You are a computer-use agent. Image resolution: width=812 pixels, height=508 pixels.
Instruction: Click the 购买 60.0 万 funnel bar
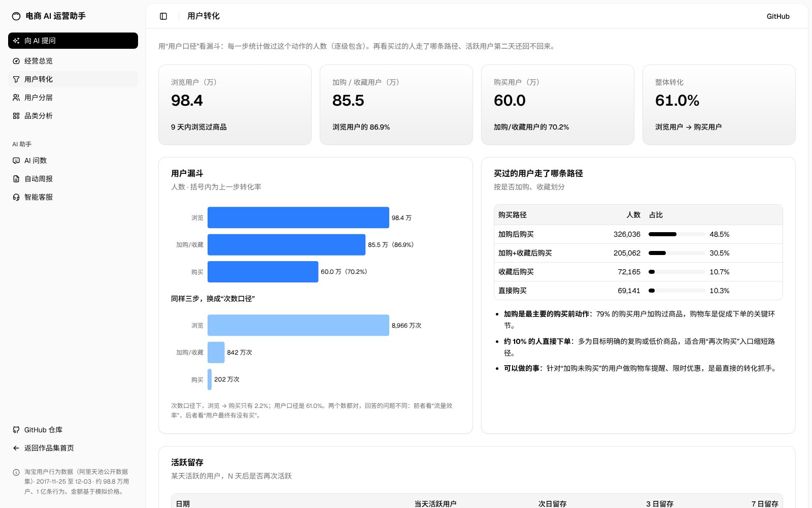(x=263, y=272)
